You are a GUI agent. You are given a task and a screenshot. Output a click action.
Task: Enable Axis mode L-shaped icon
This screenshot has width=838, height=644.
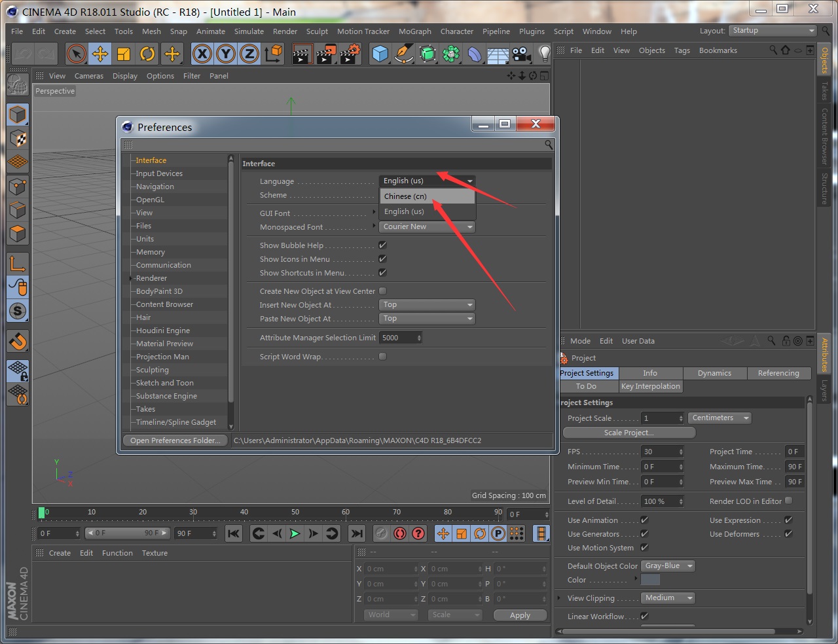click(18, 263)
